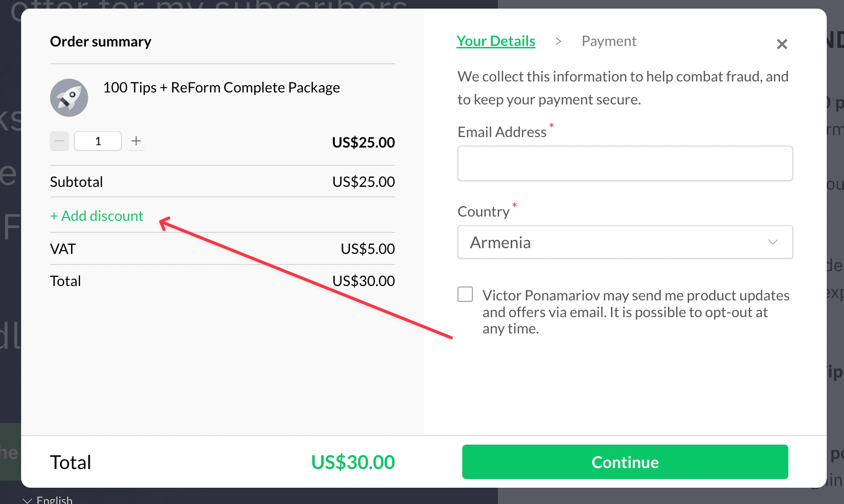Click the Order summary heading

(101, 42)
